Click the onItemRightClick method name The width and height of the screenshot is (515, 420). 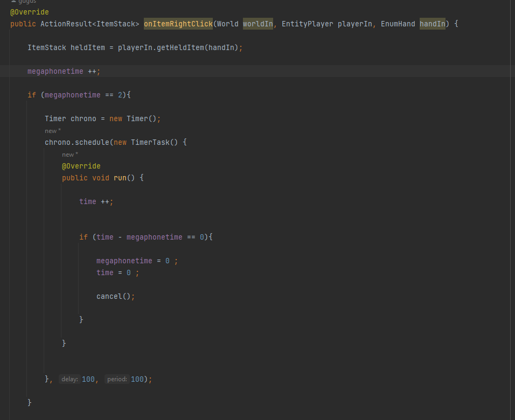pos(178,24)
